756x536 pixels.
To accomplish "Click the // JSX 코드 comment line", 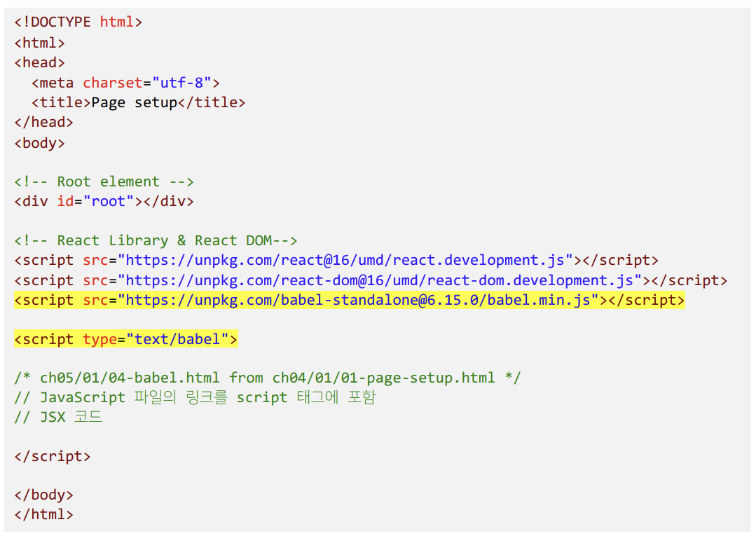I will pos(58,416).
